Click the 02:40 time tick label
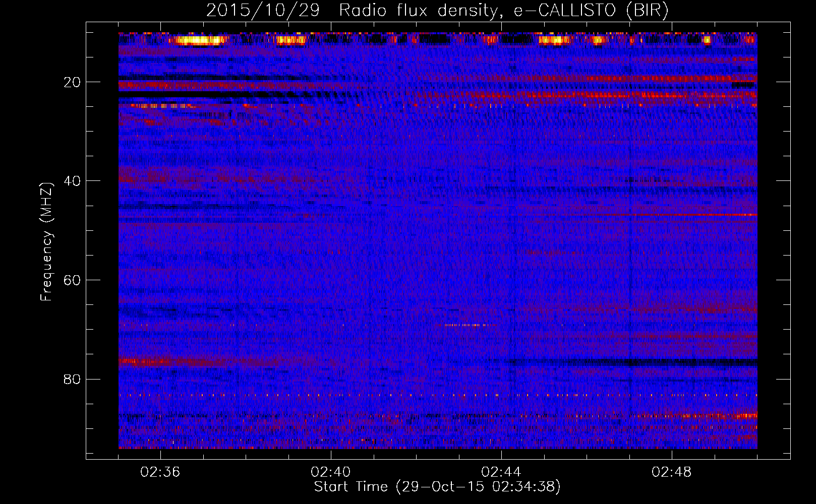This screenshot has height=504, width=816. pyautogui.click(x=331, y=472)
